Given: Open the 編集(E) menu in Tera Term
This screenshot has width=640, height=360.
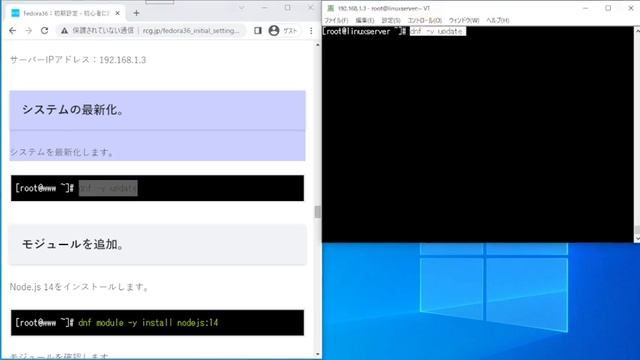Looking at the screenshot, I should pyautogui.click(x=364, y=20).
